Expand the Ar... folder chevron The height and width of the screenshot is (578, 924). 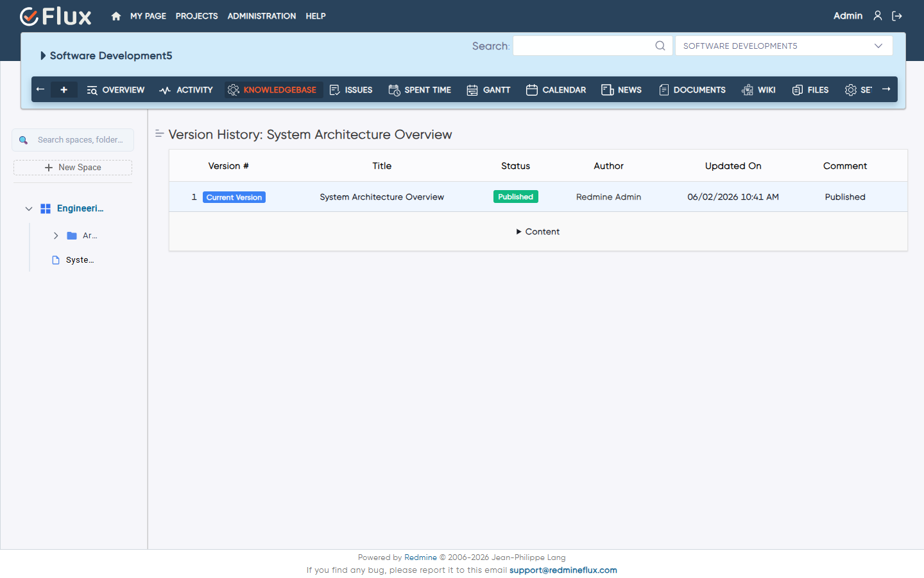point(56,236)
